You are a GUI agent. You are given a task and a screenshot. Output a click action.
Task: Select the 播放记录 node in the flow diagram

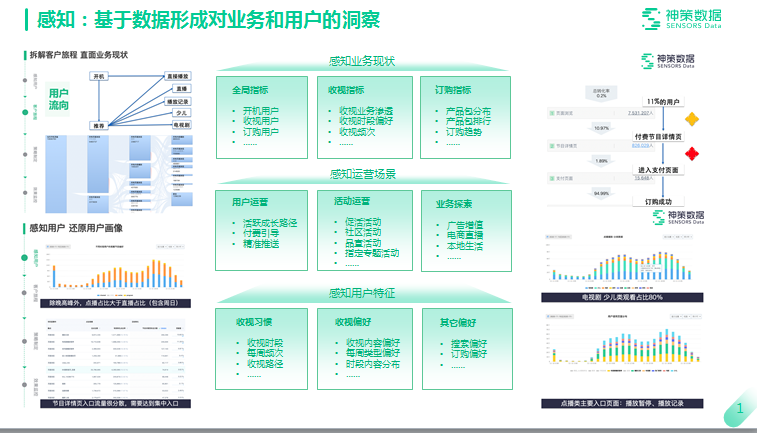[x=178, y=101]
